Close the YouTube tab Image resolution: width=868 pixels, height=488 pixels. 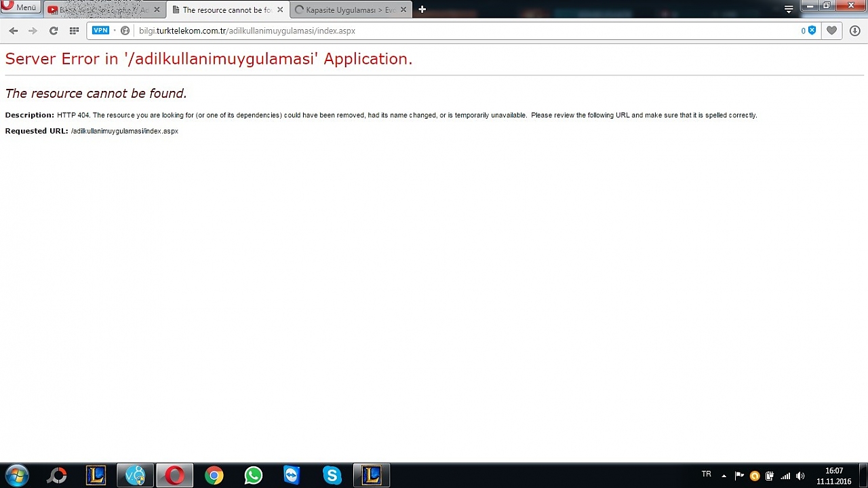point(157,10)
